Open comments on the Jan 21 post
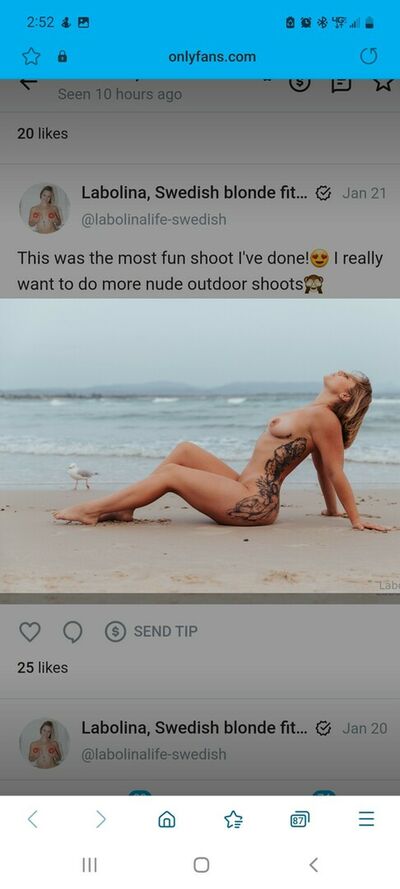 click(73, 632)
